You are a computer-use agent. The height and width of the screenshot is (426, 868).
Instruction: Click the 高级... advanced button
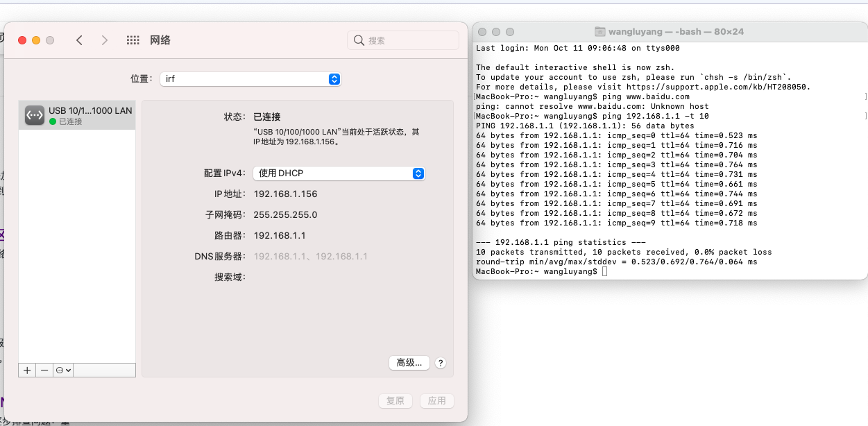[409, 363]
